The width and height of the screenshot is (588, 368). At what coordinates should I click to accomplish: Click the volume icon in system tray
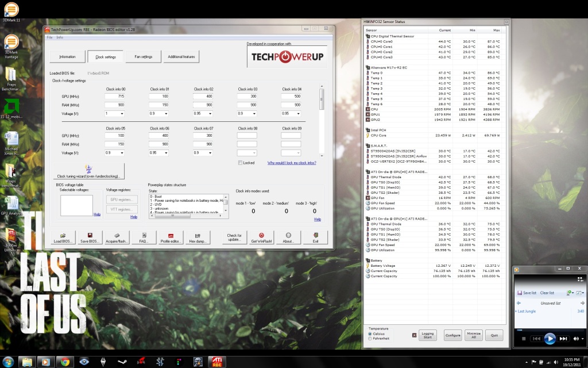(x=556, y=362)
